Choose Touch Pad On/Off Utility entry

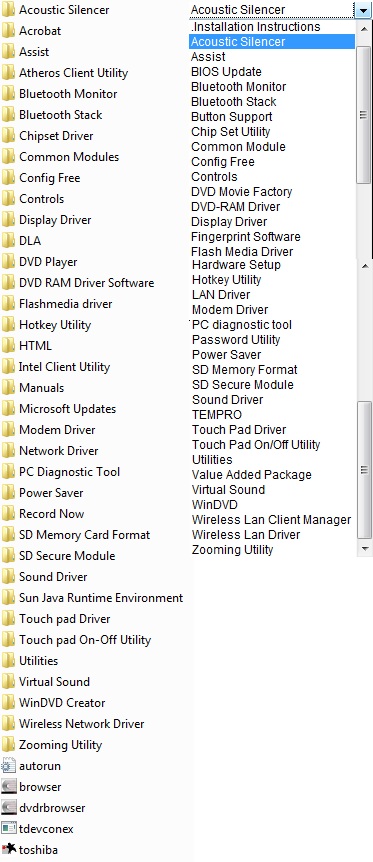click(x=256, y=445)
